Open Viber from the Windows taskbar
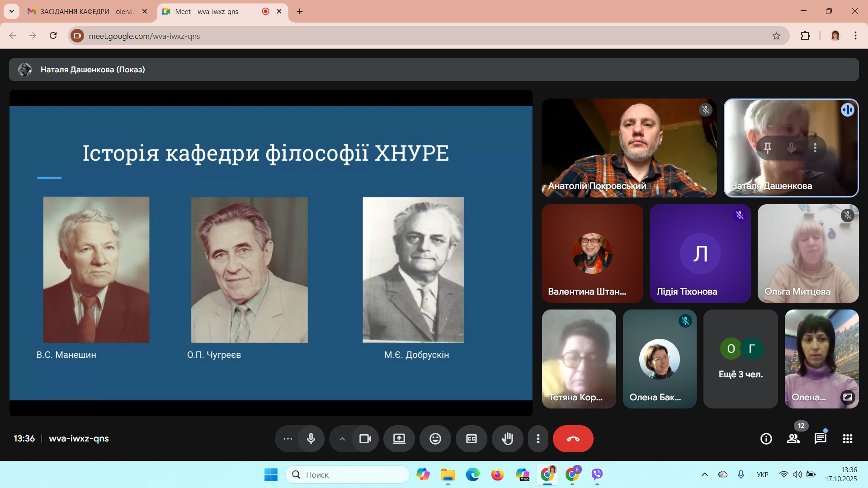 597,474
